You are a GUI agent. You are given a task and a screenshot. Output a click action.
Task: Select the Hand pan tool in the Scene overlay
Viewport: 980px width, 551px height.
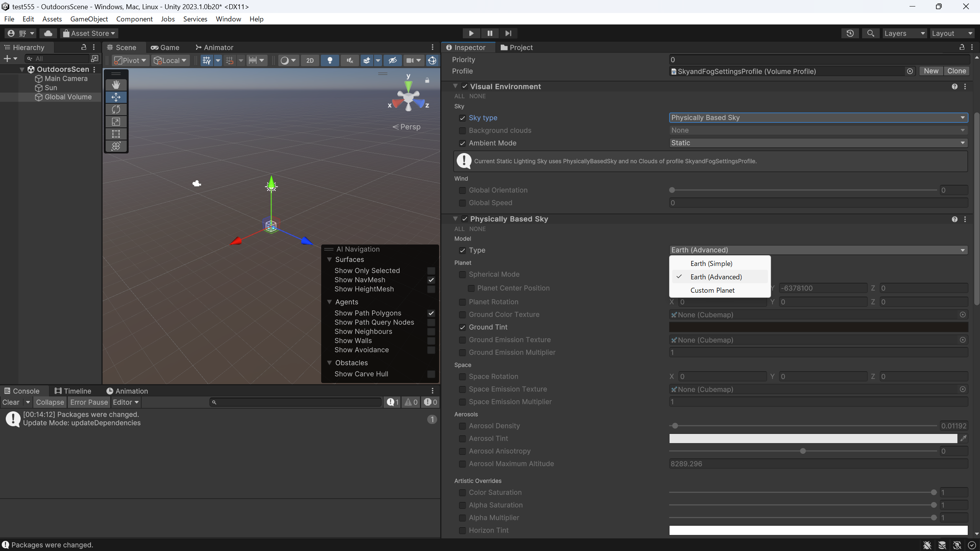click(116, 85)
